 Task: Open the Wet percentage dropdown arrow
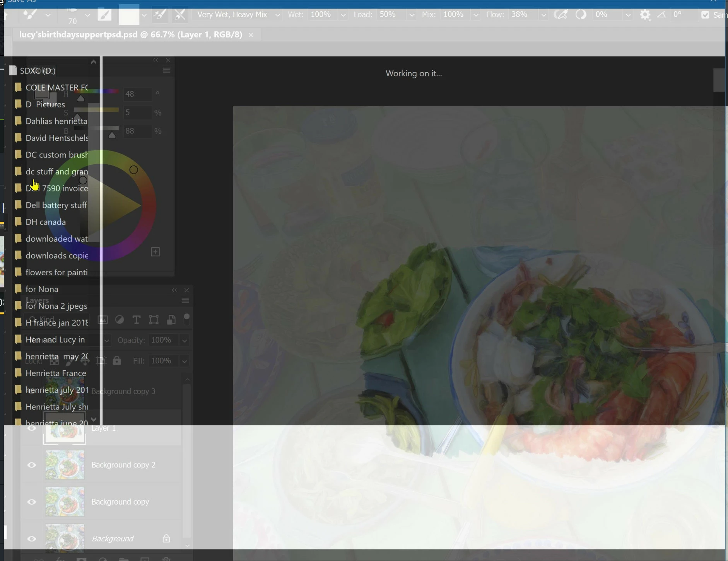pyautogui.click(x=343, y=15)
